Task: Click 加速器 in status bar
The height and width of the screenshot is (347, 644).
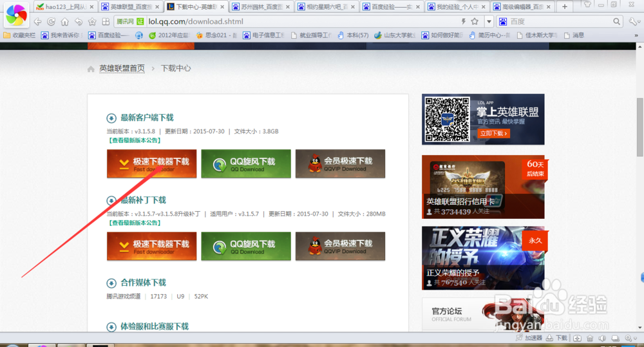Action: coord(529,338)
